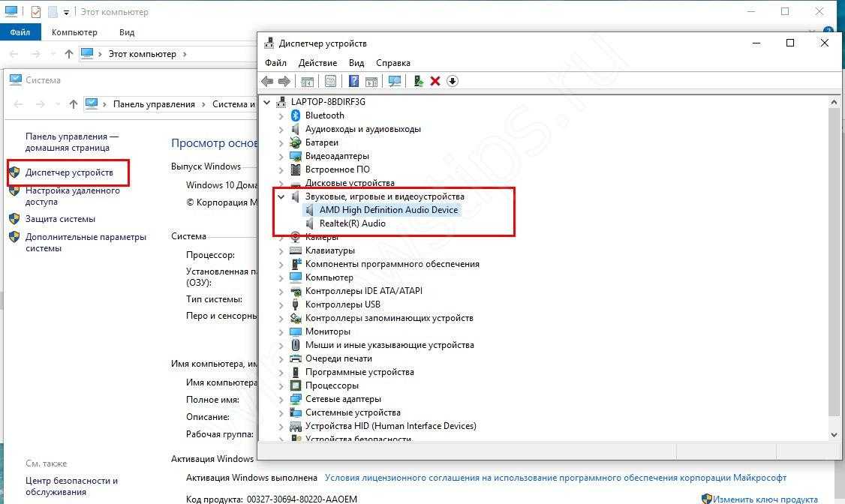Expand Программные устройства category
Viewport: 845px width, 504px height.
[281, 372]
